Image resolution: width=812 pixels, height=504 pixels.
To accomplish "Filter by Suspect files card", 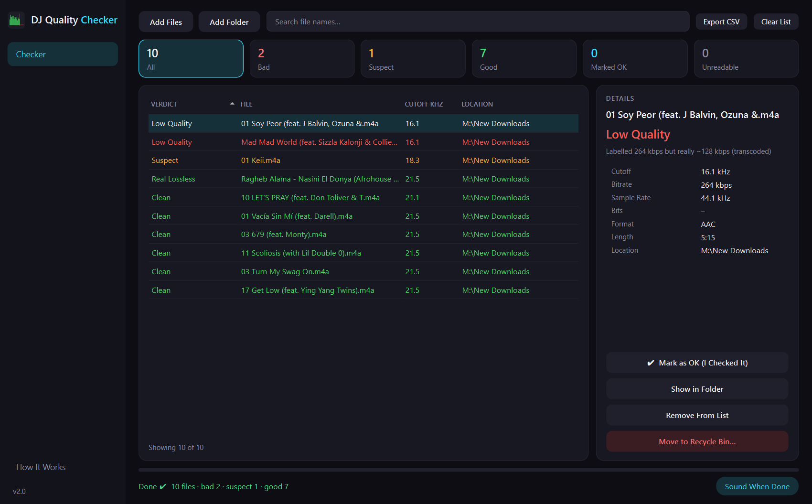I will [x=413, y=58].
